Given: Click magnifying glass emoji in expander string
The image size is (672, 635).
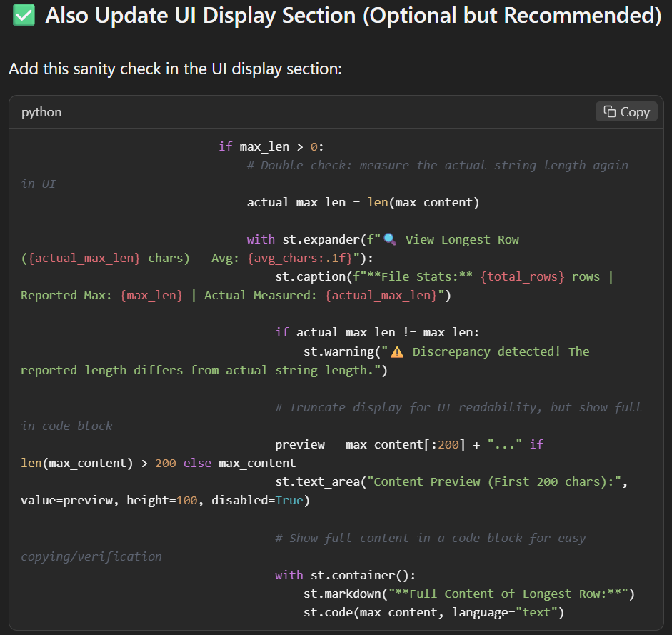Looking at the screenshot, I should (x=390, y=239).
